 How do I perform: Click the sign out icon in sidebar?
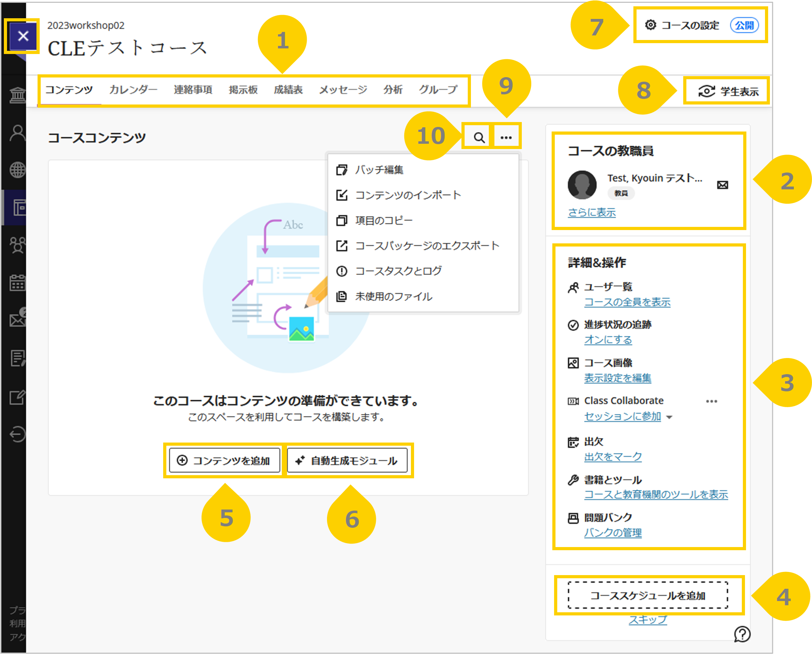(17, 434)
